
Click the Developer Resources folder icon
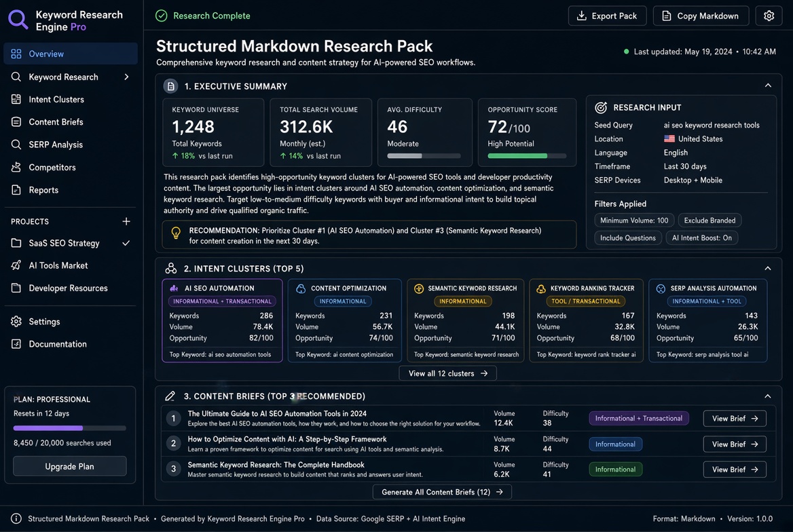(16, 288)
